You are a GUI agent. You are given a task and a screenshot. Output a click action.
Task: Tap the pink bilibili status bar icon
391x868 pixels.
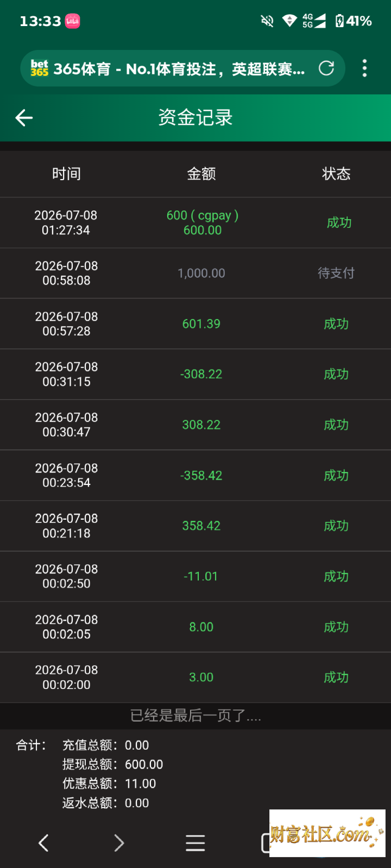tap(72, 21)
